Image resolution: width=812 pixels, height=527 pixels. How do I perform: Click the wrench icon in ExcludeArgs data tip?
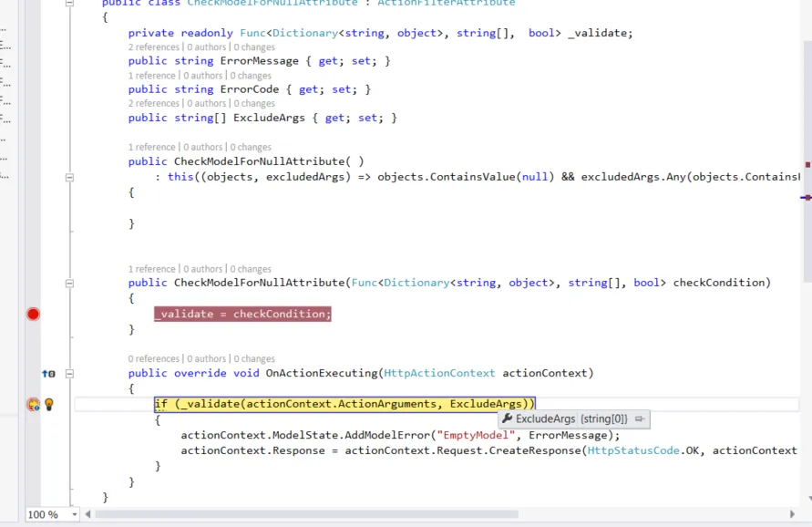click(507, 418)
